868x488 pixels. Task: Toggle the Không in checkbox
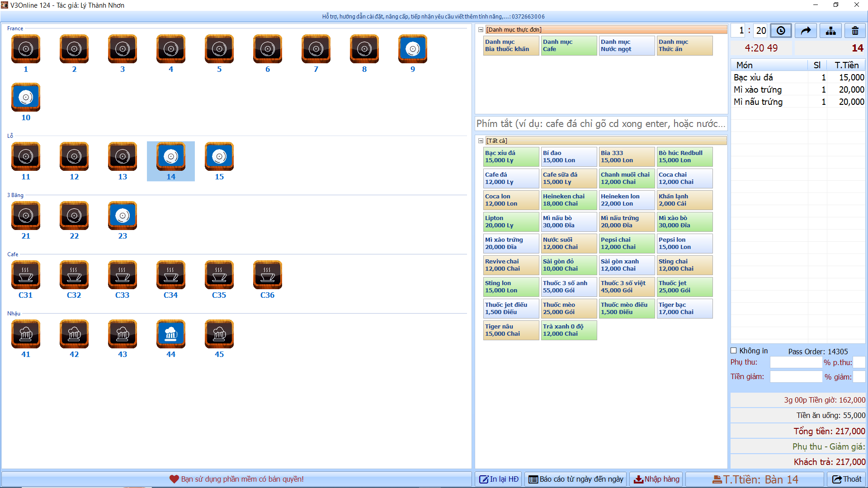click(734, 351)
